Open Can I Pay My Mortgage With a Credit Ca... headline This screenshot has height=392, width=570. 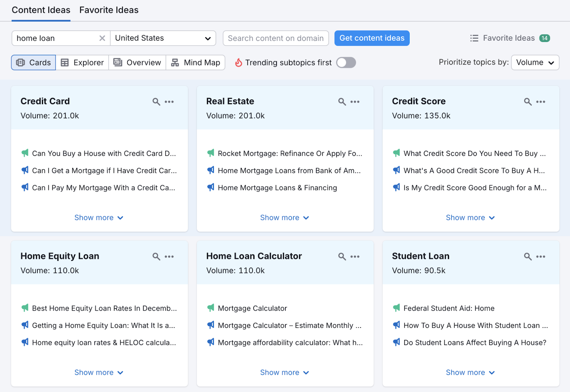pos(104,188)
